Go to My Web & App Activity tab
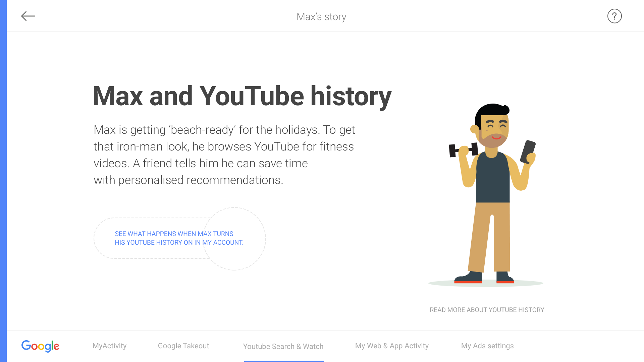Viewport: 644px width, 362px height. click(x=392, y=346)
